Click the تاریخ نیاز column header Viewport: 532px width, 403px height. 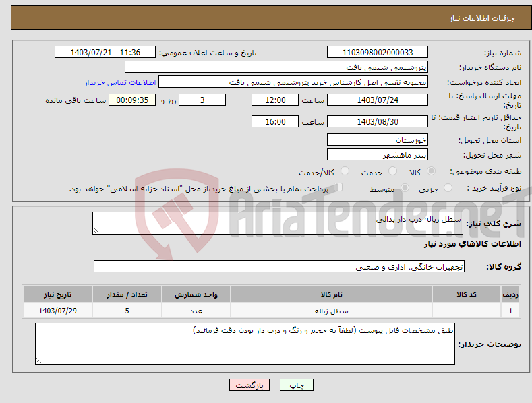tap(58, 294)
